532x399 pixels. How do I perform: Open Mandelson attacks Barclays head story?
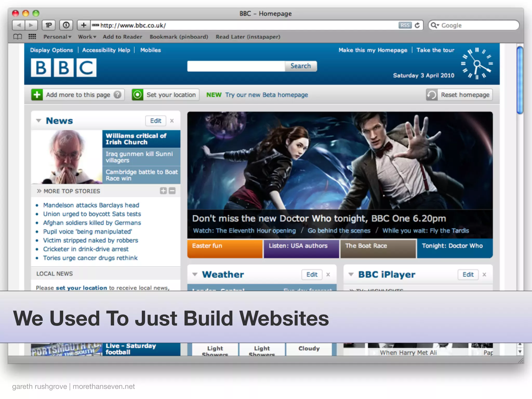(91, 205)
